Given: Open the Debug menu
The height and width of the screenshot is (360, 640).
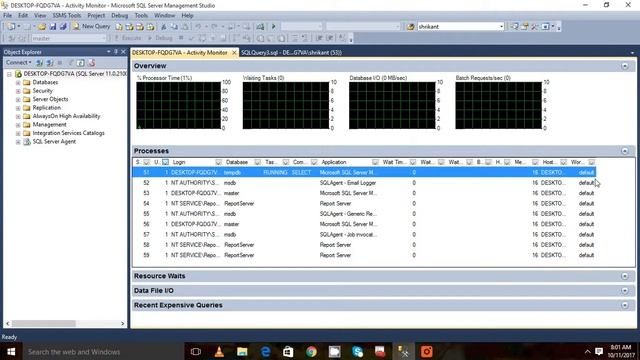Looking at the screenshot, I should pyautogui.click(x=120, y=16).
